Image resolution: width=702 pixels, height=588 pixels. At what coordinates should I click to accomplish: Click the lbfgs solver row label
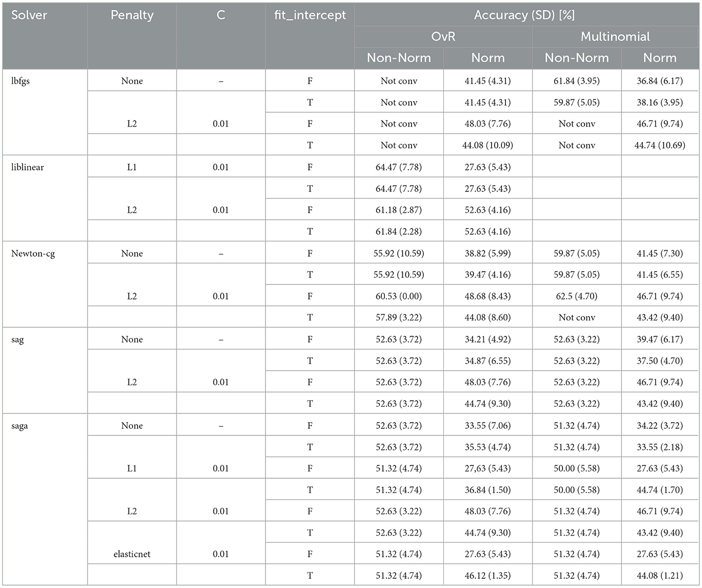click(x=20, y=81)
